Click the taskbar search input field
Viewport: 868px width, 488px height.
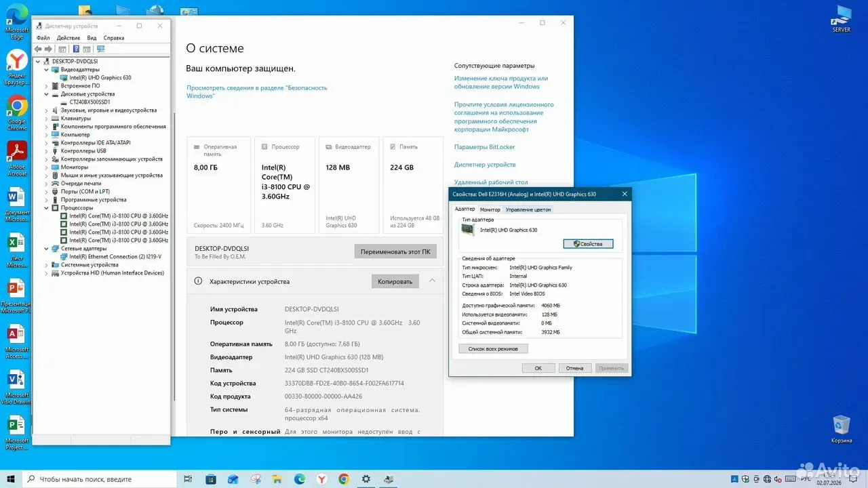pyautogui.click(x=99, y=479)
